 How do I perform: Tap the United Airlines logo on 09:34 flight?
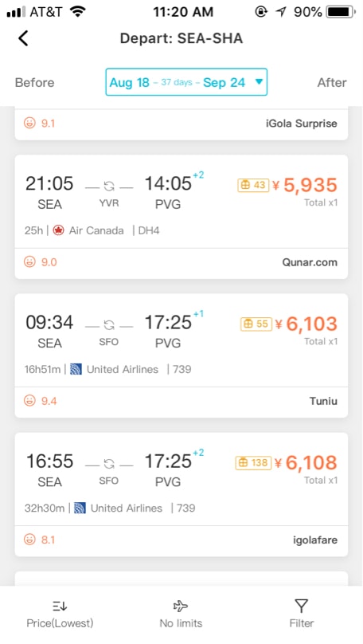tap(76, 369)
